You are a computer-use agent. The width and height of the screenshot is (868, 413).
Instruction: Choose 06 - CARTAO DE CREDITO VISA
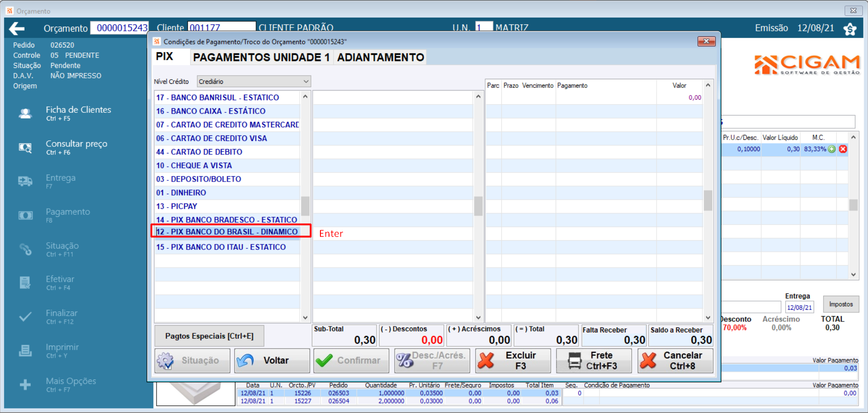pyautogui.click(x=227, y=138)
